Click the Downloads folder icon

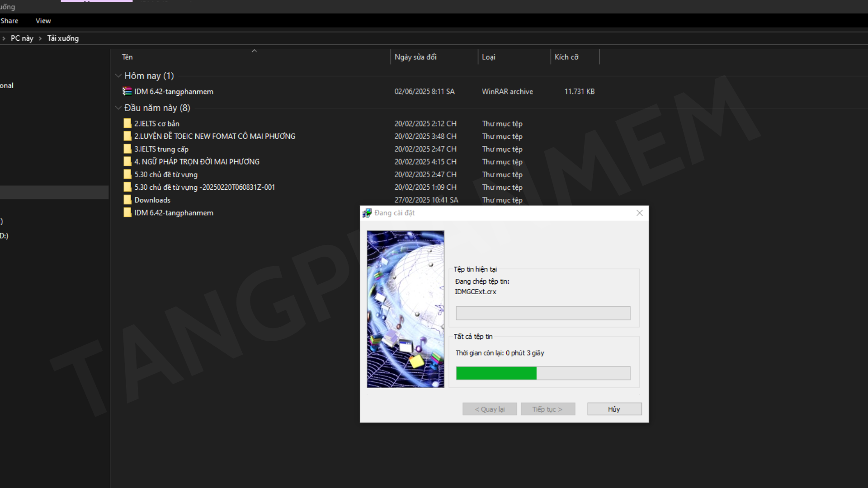(x=127, y=200)
